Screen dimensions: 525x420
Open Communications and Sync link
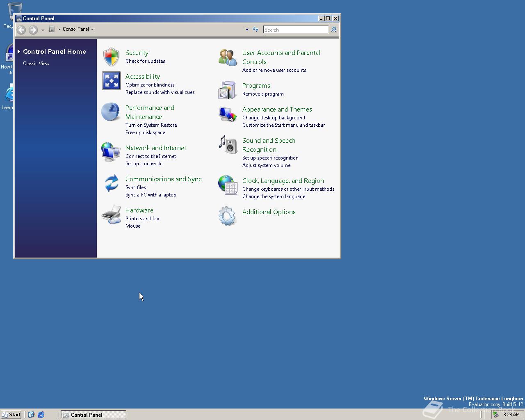pos(164,179)
